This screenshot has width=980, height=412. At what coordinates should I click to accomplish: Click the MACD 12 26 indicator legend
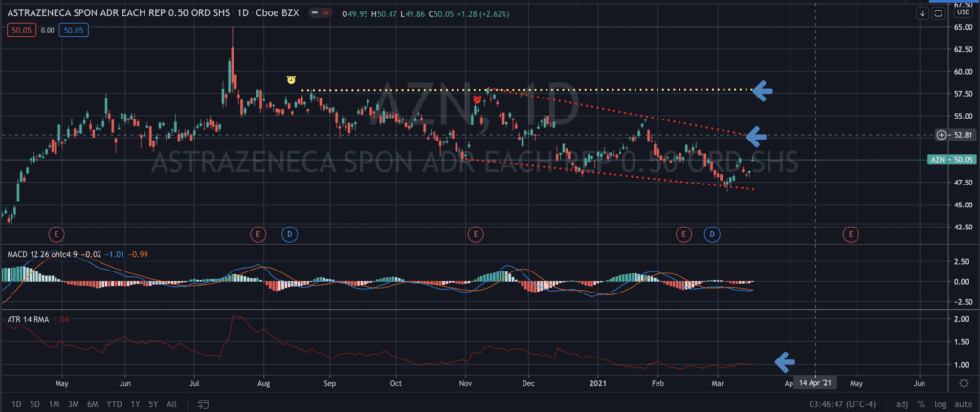(x=44, y=254)
